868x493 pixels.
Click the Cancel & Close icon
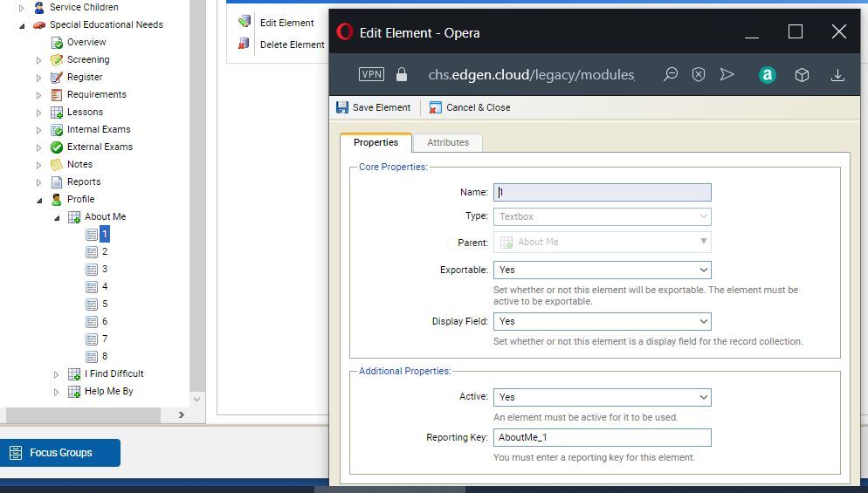(436, 107)
